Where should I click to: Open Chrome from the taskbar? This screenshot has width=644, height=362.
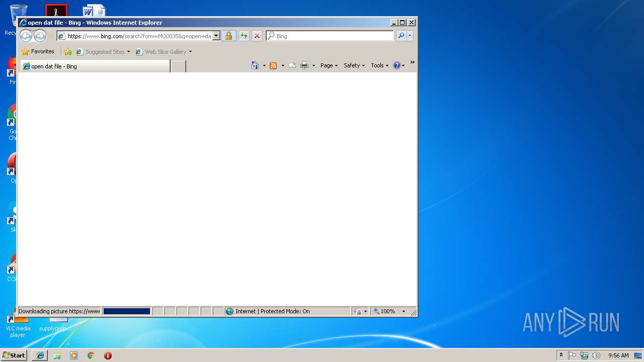[91, 355]
